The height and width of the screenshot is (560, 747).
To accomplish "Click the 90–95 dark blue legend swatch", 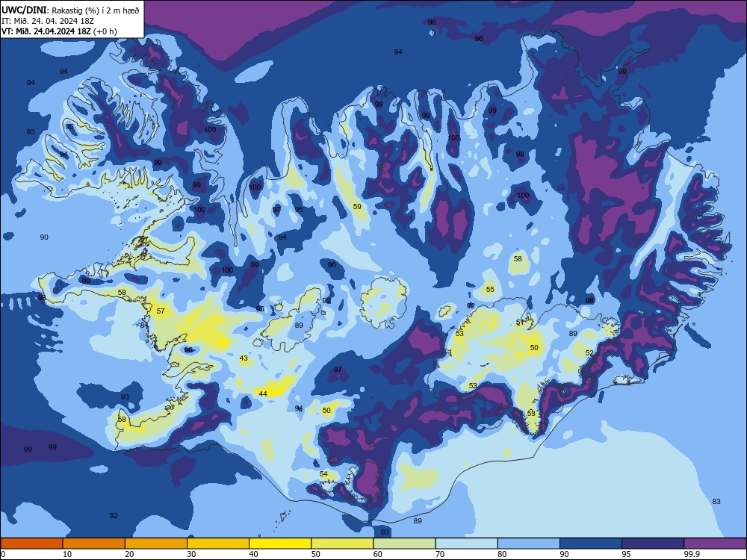I will (x=591, y=544).
